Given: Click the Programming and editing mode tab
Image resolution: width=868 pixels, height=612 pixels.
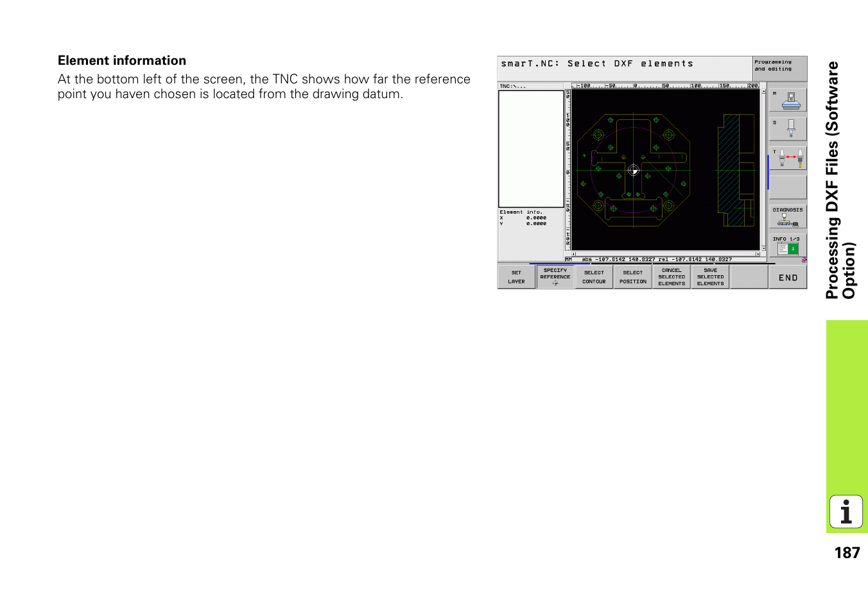Looking at the screenshot, I should [779, 68].
